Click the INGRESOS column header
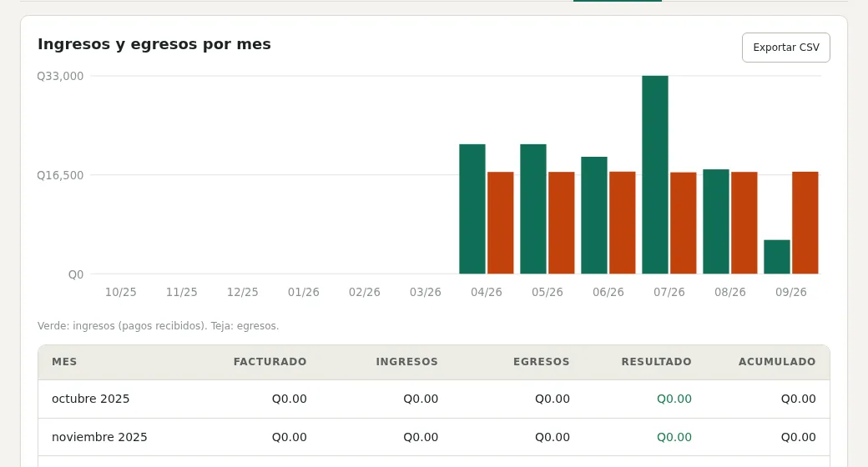The height and width of the screenshot is (467, 868). (x=407, y=362)
